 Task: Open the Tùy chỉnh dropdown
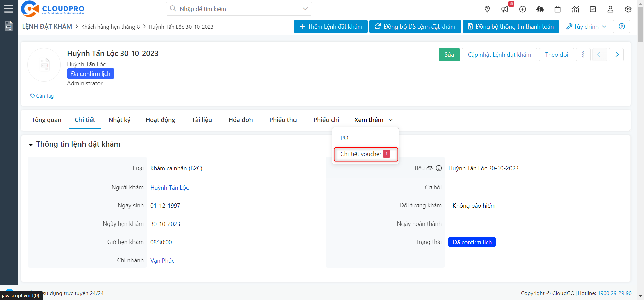586,27
